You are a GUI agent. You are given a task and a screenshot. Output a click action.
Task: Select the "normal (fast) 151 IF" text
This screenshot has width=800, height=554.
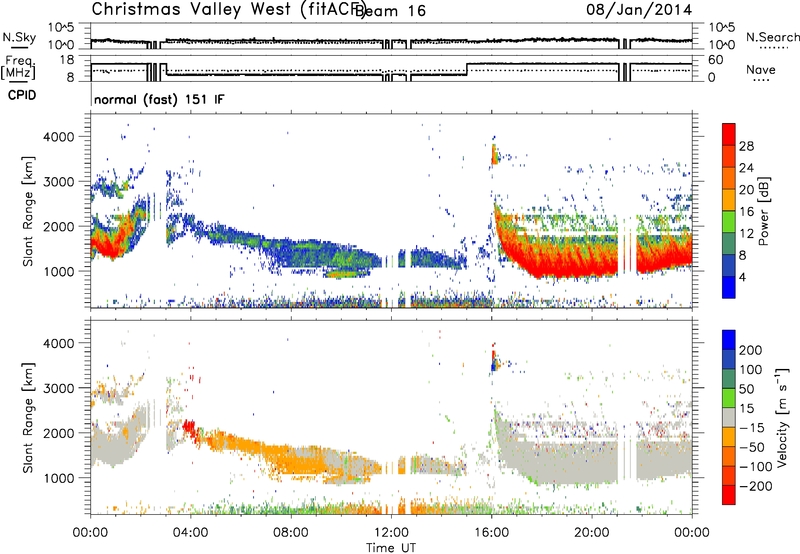[159, 99]
